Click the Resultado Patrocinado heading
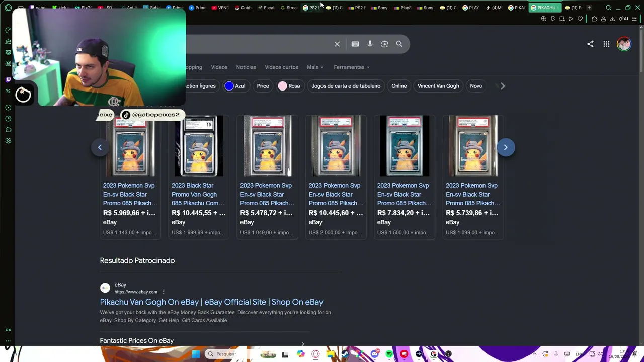The height and width of the screenshot is (362, 644). [137, 260]
